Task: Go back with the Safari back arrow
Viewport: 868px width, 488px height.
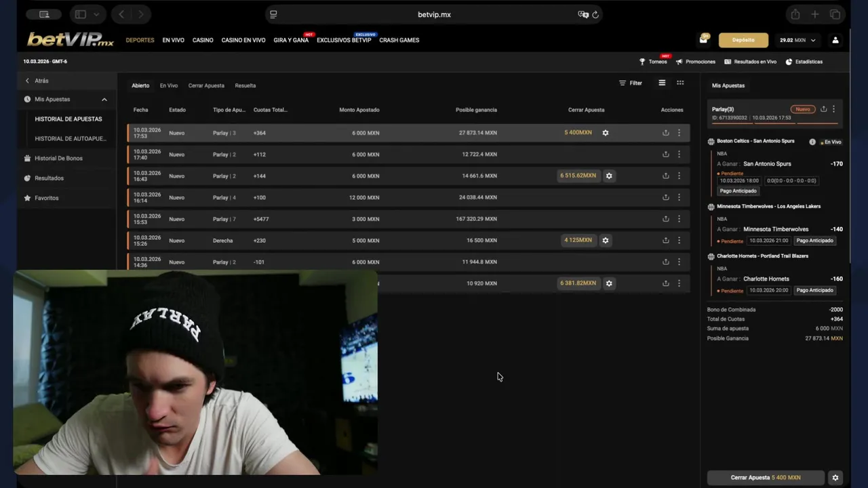Action: pyautogui.click(x=121, y=14)
